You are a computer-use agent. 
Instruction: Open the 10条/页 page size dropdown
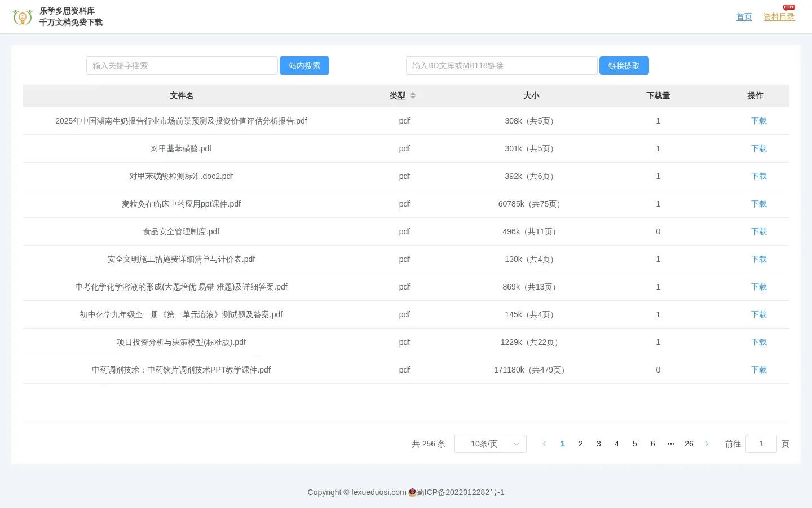[x=491, y=444]
